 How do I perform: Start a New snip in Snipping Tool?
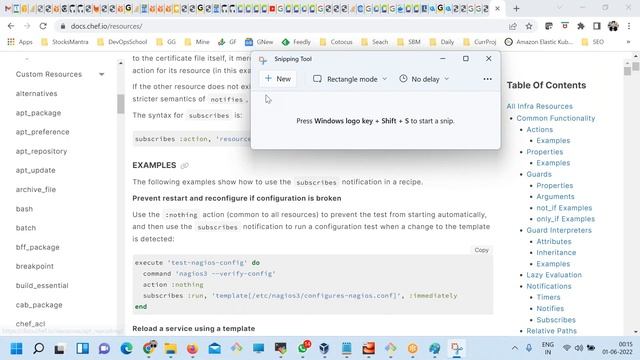[278, 79]
